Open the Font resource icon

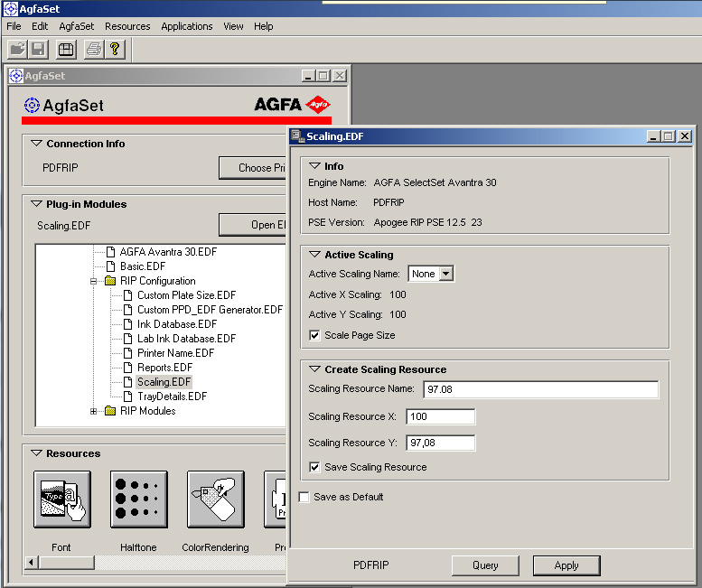point(62,499)
